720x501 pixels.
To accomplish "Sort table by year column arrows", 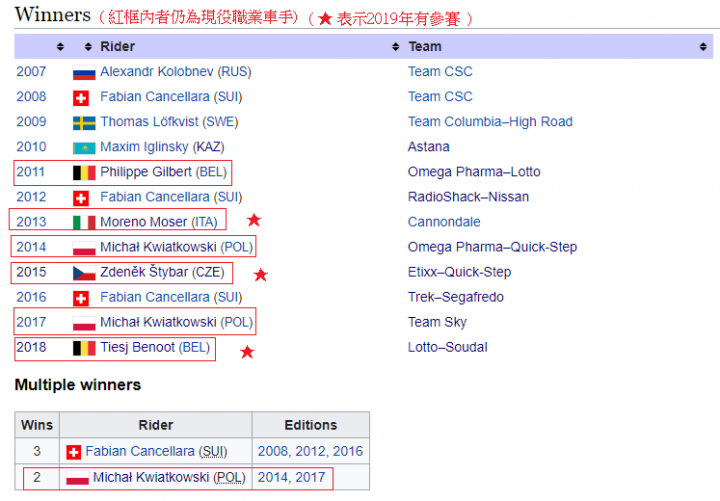I will 60,46.
